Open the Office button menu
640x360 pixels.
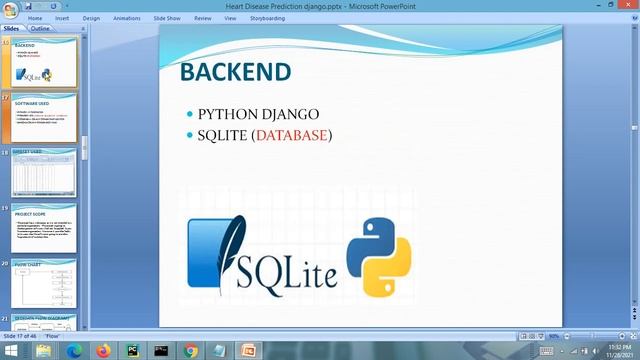10,10
